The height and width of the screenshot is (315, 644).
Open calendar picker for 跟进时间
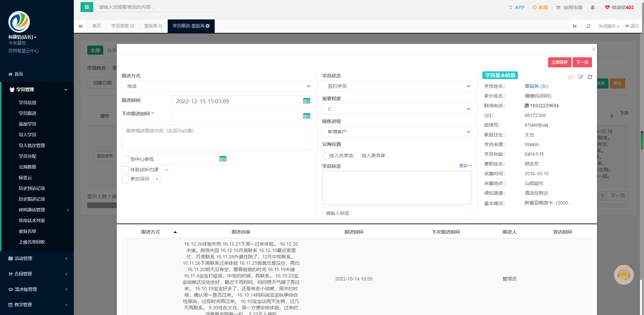pyautogui.click(x=307, y=101)
